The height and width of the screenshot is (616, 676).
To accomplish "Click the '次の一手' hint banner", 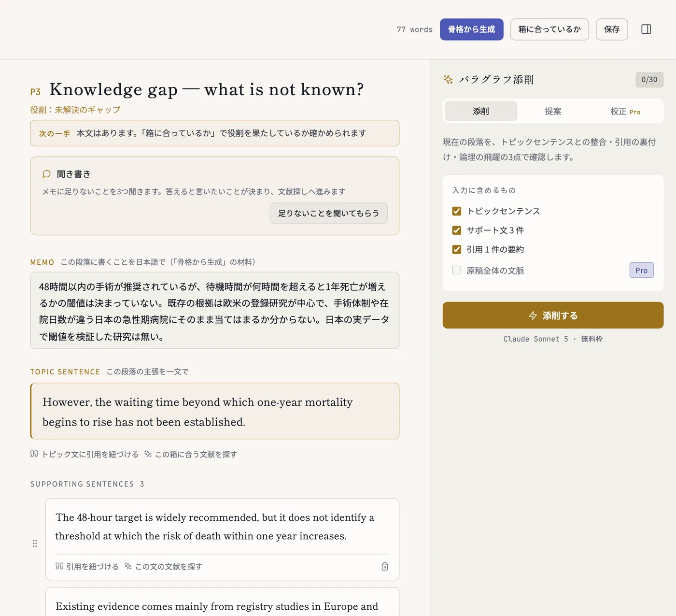I will [215, 133].
